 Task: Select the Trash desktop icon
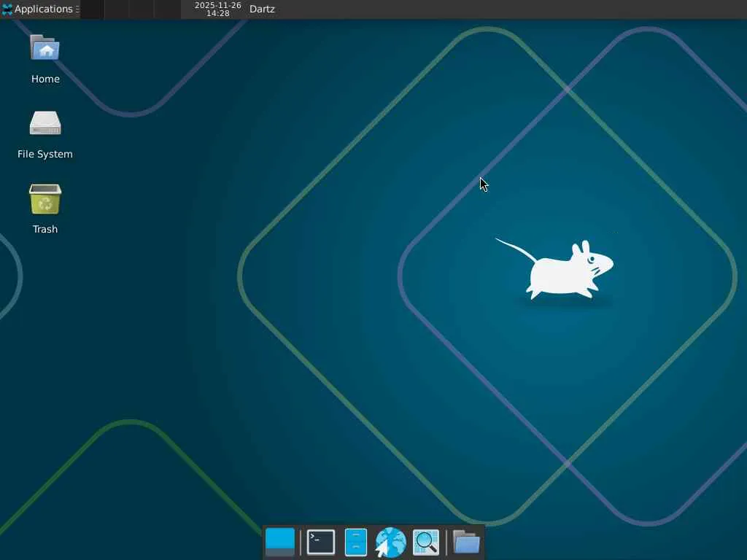point(45,209)
